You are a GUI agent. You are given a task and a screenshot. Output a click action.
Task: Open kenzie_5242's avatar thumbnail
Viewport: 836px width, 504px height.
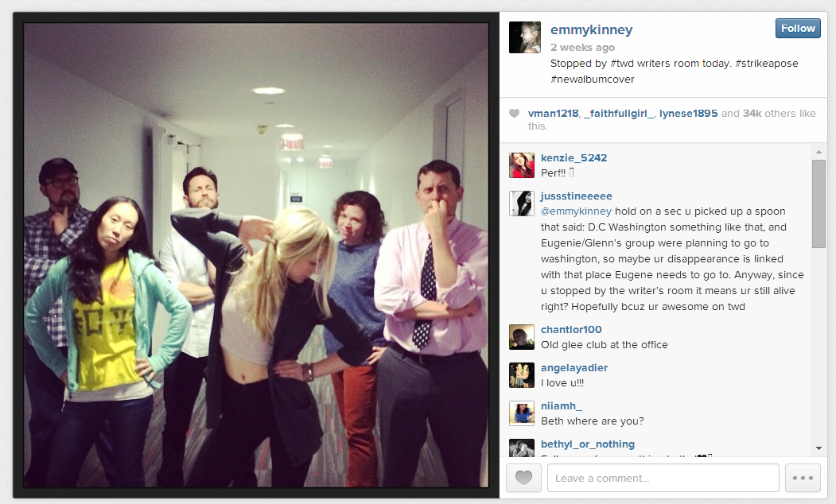522,165
